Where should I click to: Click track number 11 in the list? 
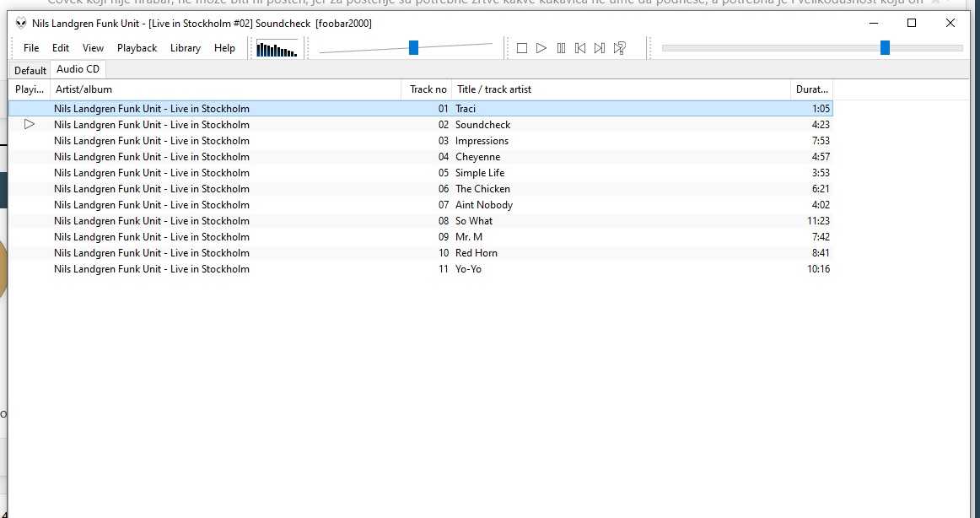(x=443, y=269)
